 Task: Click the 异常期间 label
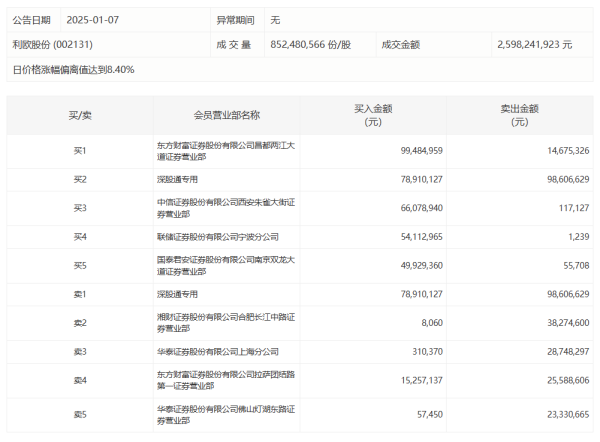click(235, 20)
